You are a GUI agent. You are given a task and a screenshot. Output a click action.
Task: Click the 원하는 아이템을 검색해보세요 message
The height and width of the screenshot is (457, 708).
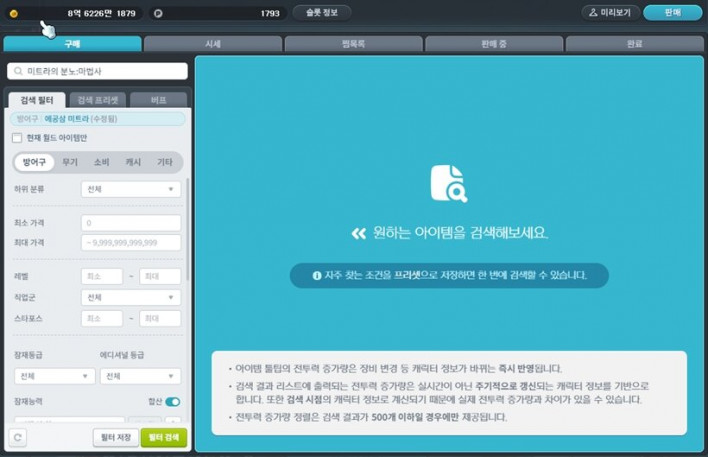click(x=460, y=233)
